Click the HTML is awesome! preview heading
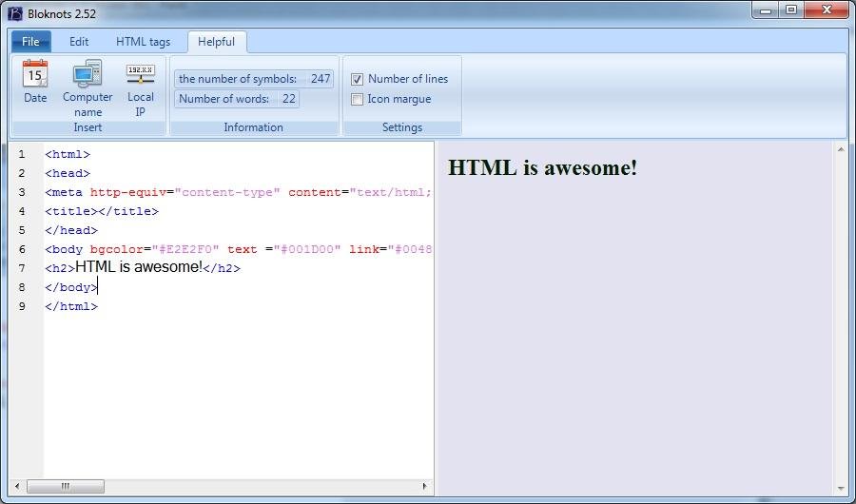 (542, 168)
